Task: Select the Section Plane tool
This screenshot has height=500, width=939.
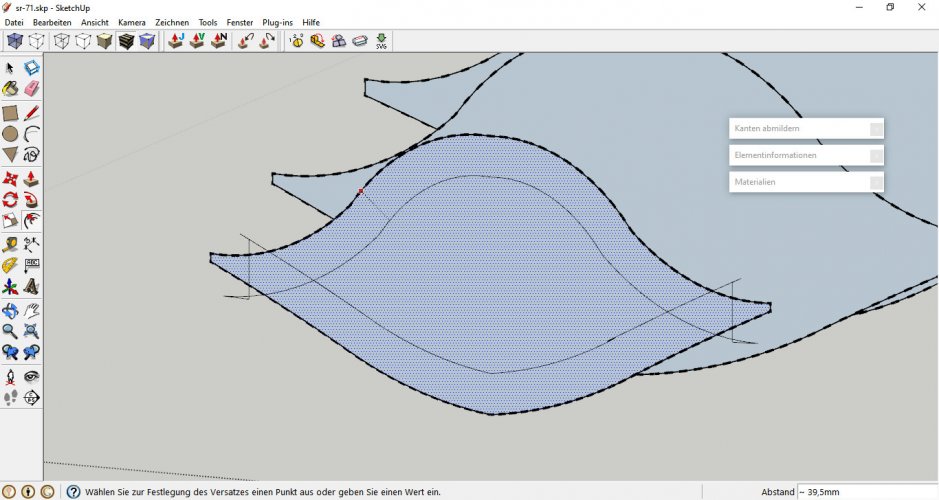Action: click(x=32, y=398)
